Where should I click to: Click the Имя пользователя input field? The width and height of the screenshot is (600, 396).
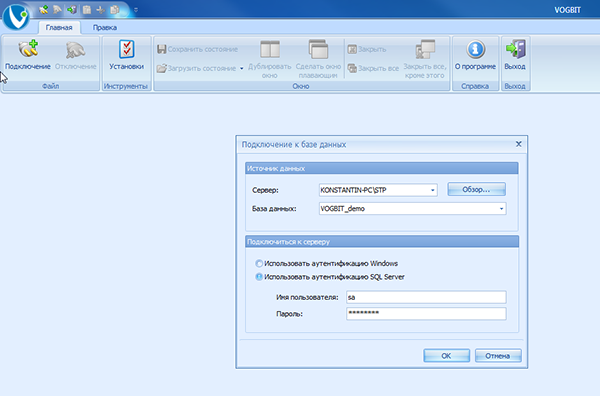[426, 297]
